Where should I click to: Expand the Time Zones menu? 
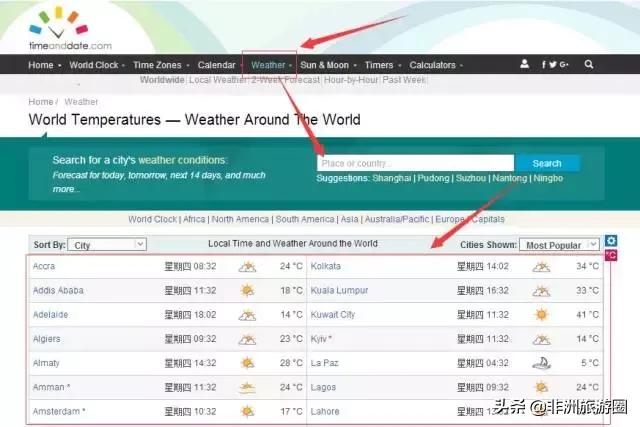(x=161, y=65)
